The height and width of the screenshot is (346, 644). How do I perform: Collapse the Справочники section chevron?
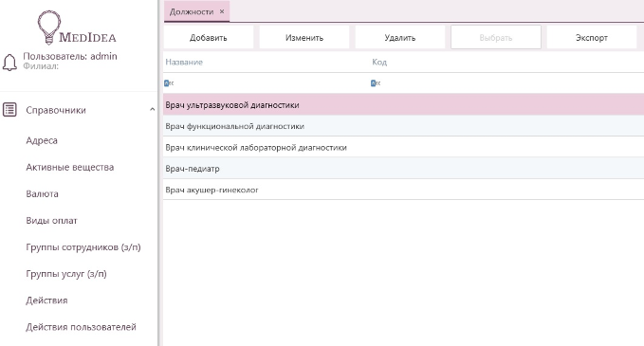click(152, 110)
